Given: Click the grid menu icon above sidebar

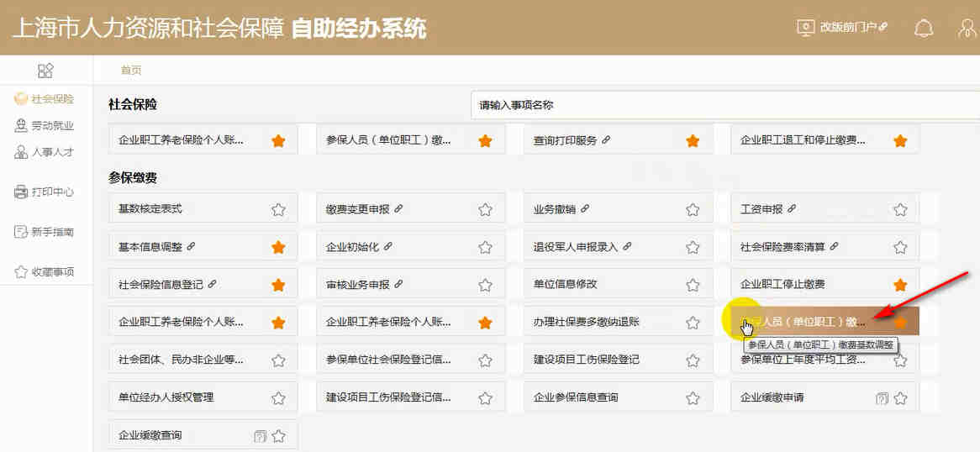Looking at the screenshot, I should (45, 71).
